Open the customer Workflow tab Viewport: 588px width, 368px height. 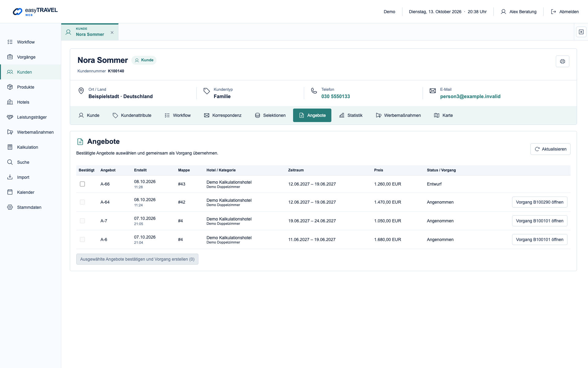[x=178, y=115]
